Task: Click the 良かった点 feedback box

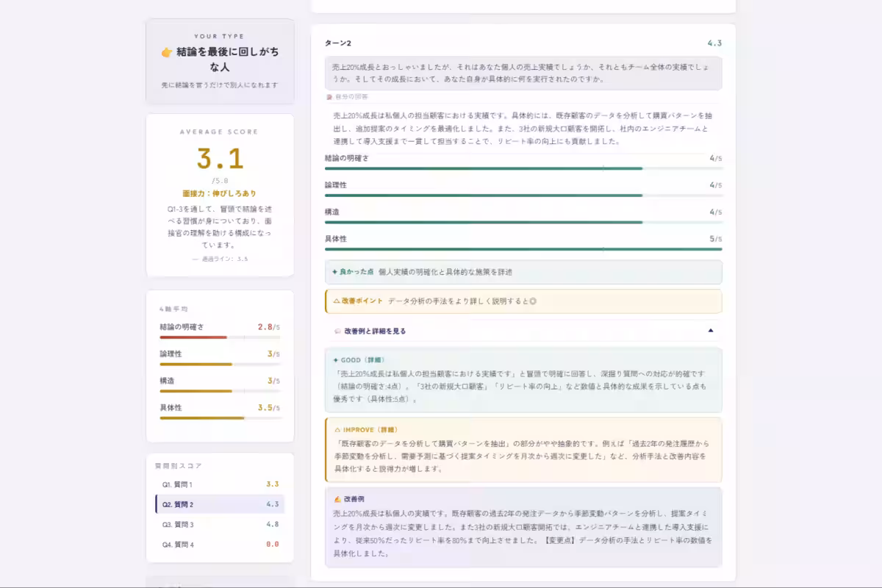Action: [523, 272]
